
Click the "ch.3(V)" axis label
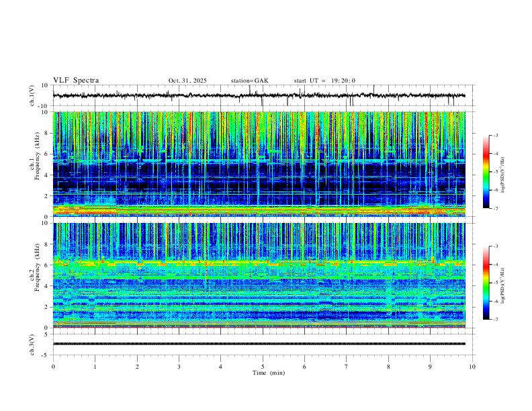coord(32,345)
